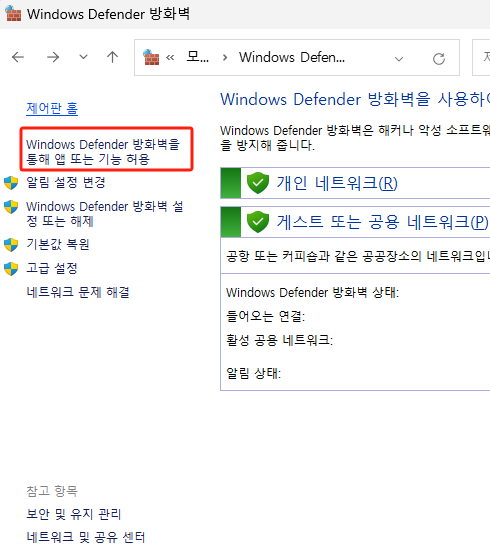Open '네트워크 문제 해결' link

tap(78, 292)
